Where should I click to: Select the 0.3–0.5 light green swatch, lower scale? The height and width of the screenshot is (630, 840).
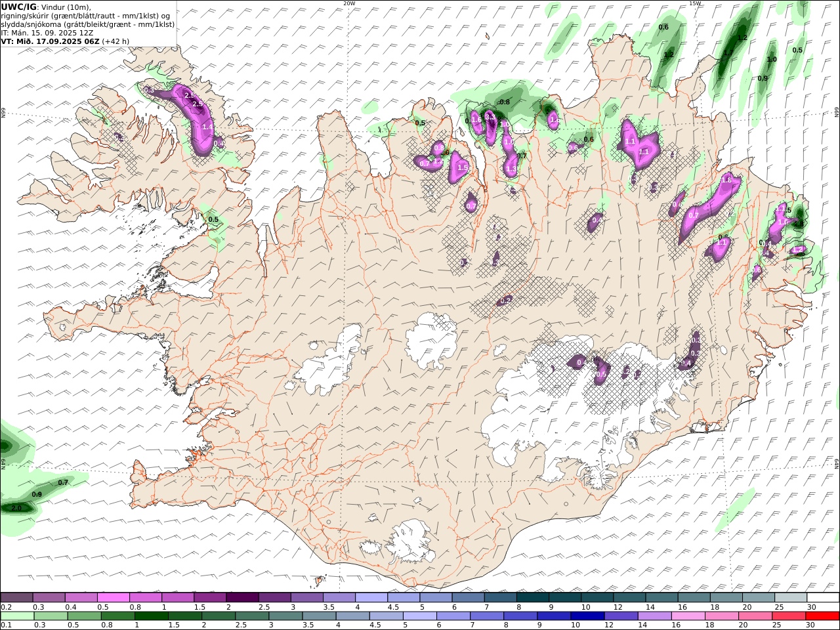[51, 616]
